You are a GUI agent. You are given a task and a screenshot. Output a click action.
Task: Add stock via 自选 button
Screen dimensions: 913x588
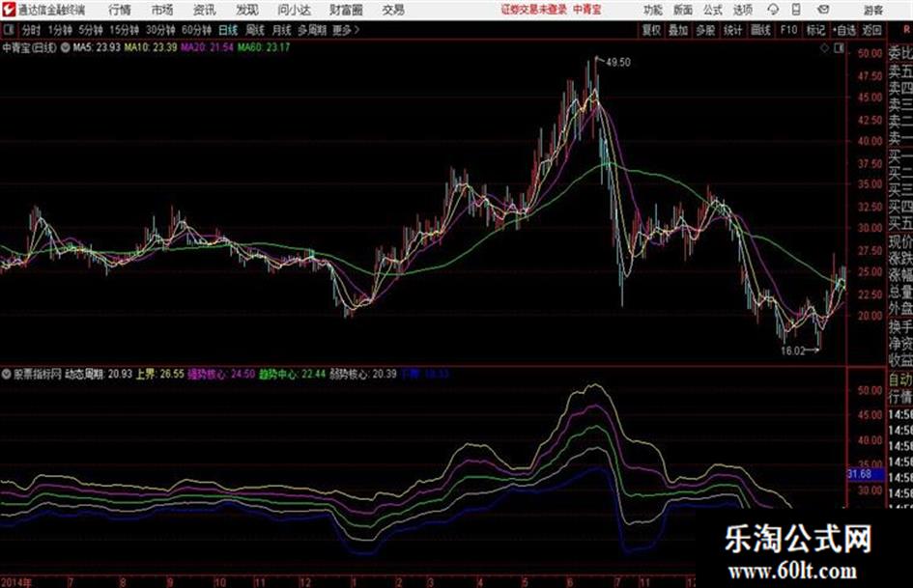coord(844,30)
